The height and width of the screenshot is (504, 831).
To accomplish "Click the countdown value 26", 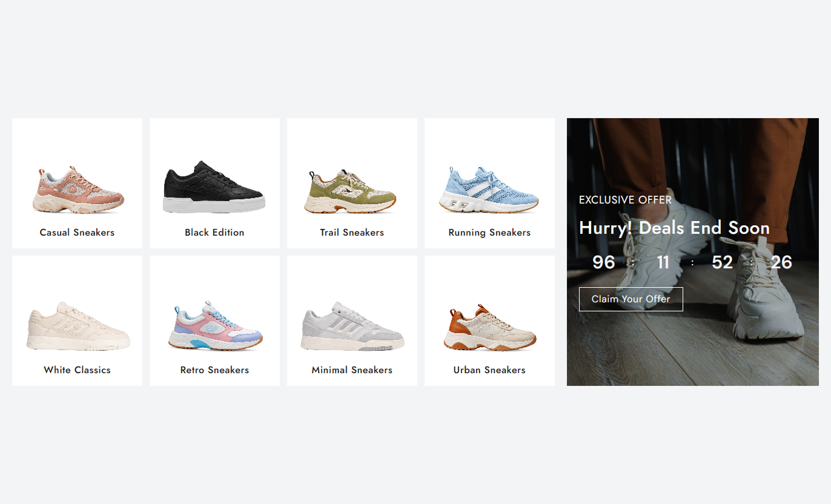I will [781, 262].
